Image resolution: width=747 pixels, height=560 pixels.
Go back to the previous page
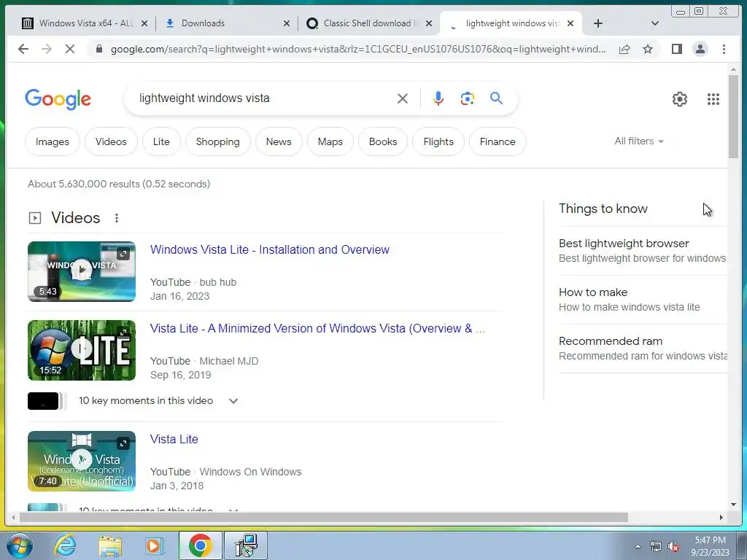click(23, 49)
